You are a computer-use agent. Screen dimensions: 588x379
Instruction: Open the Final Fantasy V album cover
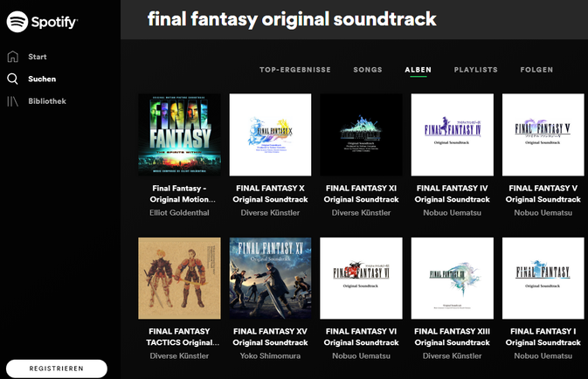[543, 134]
